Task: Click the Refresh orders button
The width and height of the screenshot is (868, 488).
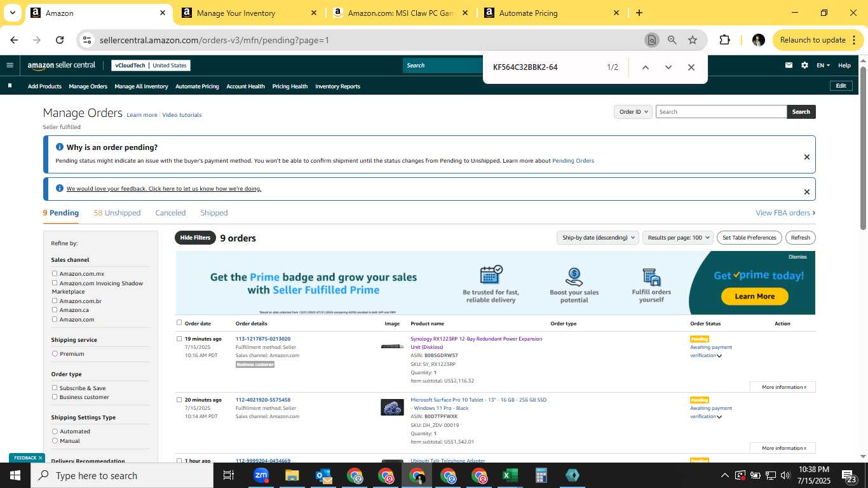Action: click(x=800, y=238)
